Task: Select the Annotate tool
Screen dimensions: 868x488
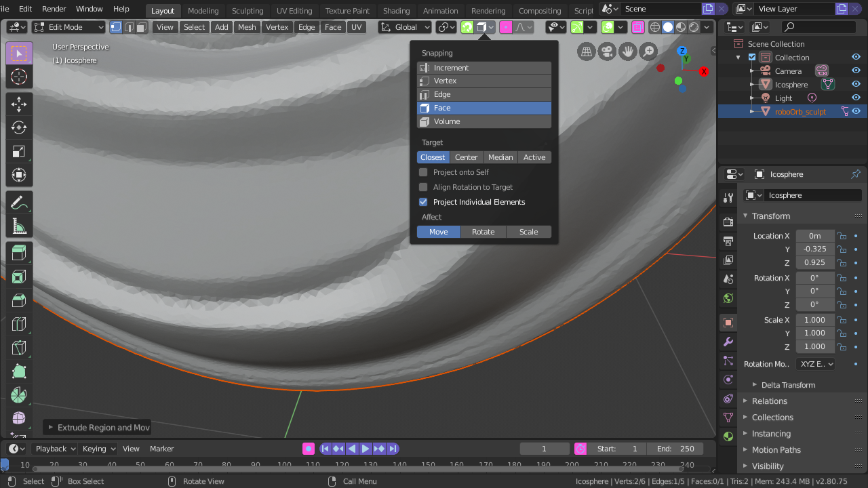Action: coord(19,202)
